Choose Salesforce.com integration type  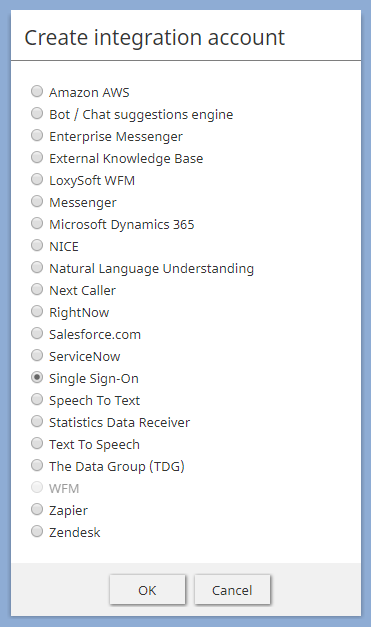click(x=37, y=333)
